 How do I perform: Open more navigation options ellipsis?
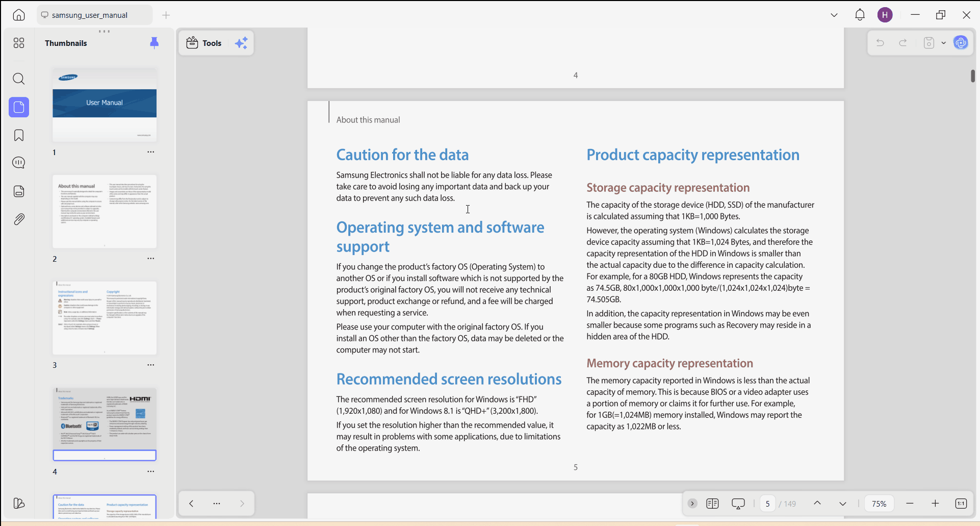[217, 504]
